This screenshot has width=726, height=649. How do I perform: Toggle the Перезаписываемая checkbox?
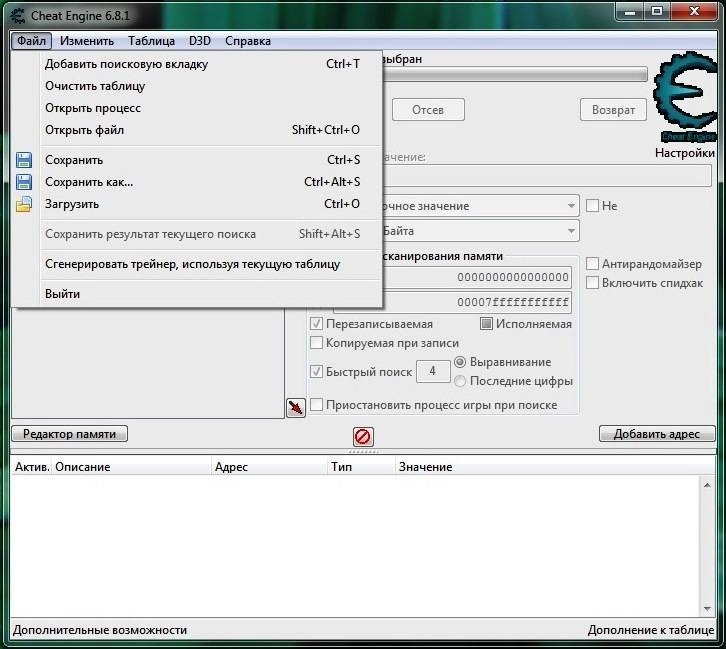click(316, 324)
